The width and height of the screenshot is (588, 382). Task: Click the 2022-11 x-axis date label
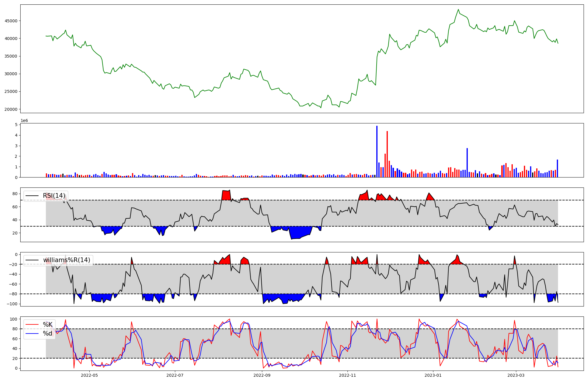pos(348,375)
